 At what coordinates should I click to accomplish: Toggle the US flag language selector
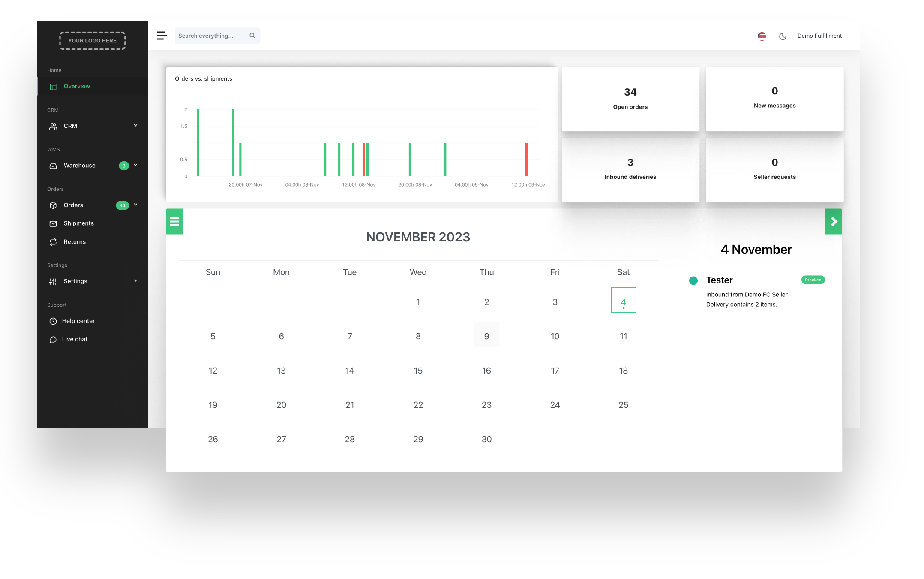coord(762,36)
